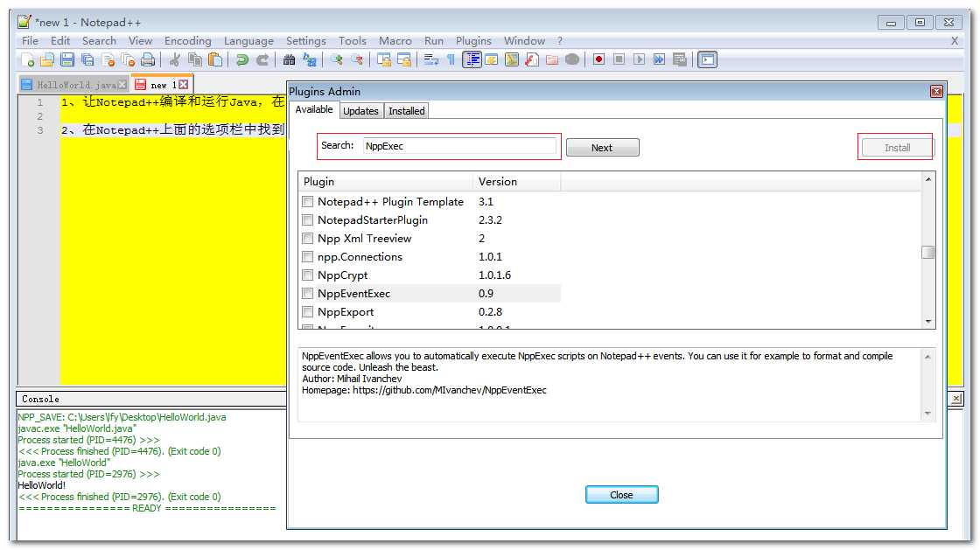Open the Plugins menu
Screen dimensions: 980x550
(x=473, y=40)
